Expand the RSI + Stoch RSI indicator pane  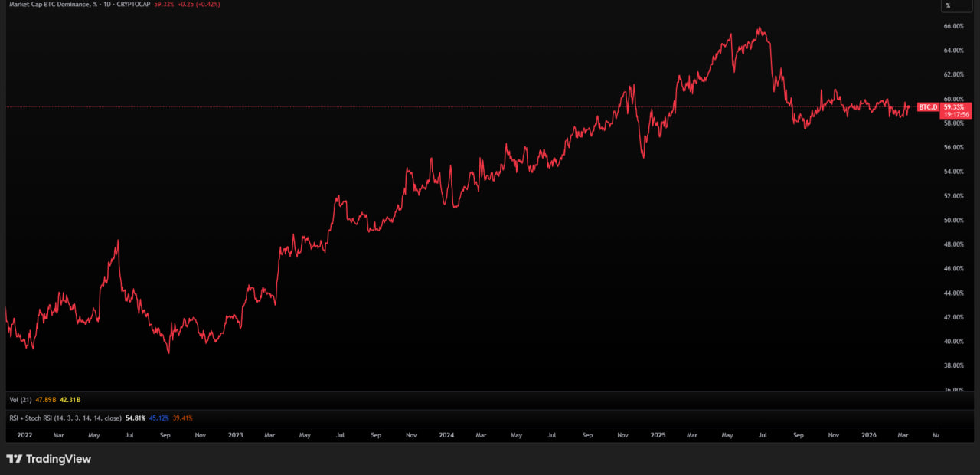[65, 418]
